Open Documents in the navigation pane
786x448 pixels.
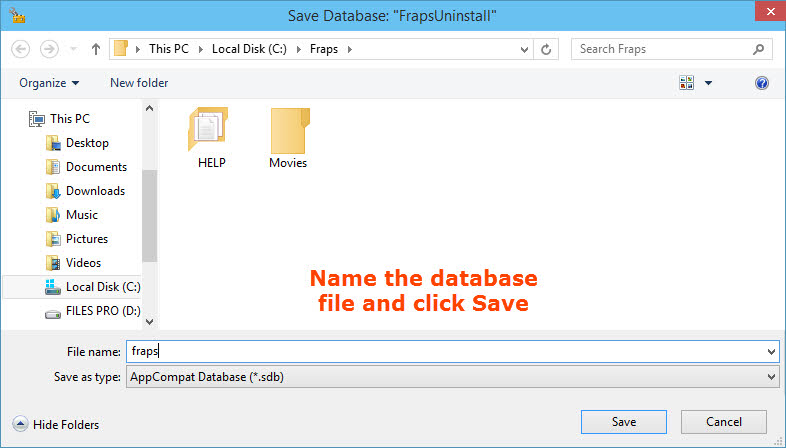pyautogui.click(x=96, y=167)
